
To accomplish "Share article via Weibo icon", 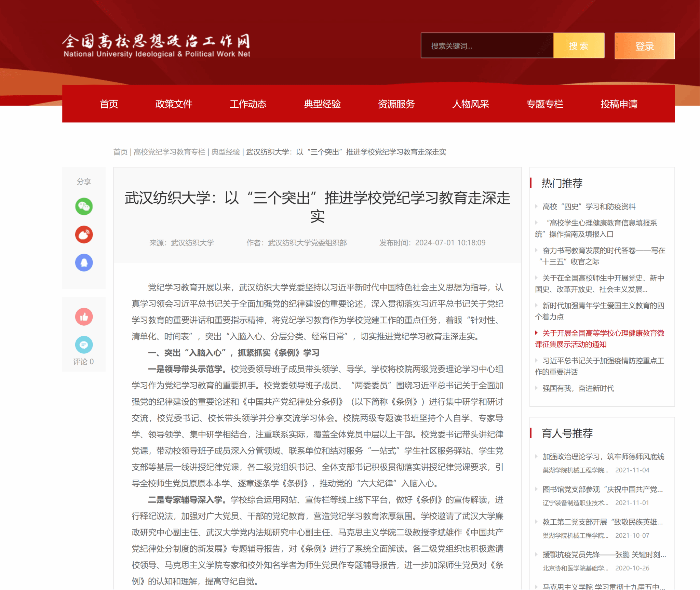I will (x=84, y=234).
